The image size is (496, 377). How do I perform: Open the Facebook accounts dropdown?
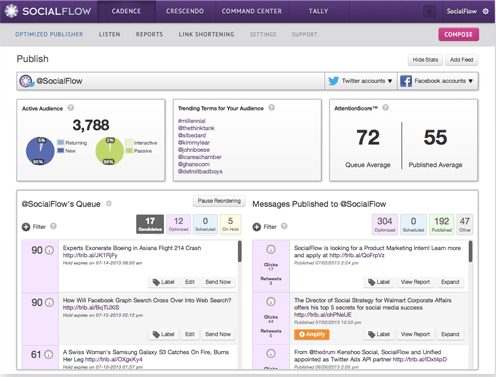(438, 81)
